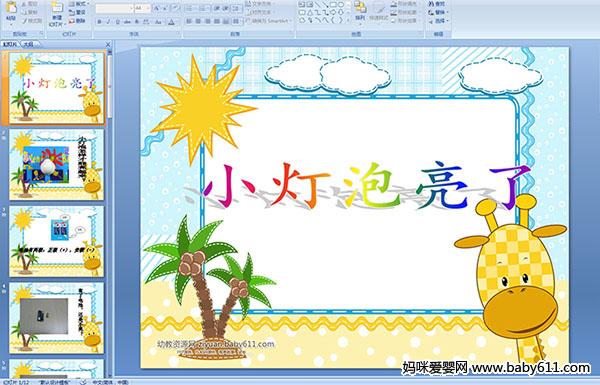600x385 pixels.
Task: Click the rainbow title text 小灯泡亮了 on slide
Action: [x=366, y=187]
